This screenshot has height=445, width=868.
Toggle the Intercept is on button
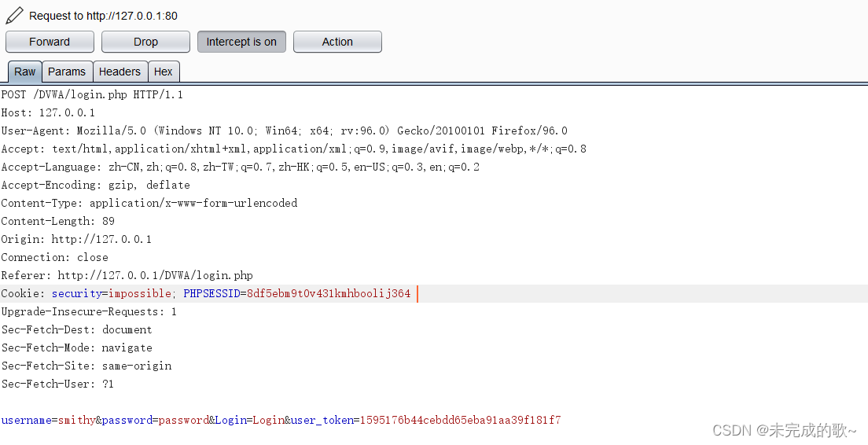point(241,42)
